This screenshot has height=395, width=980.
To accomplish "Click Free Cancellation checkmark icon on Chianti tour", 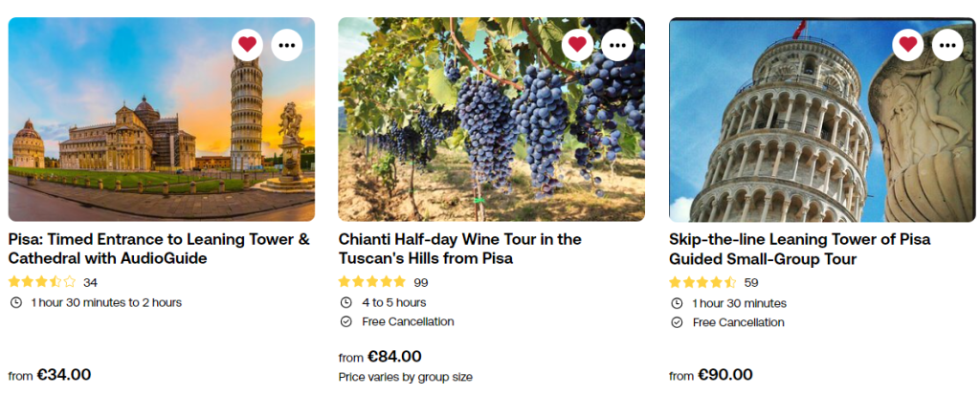I will [345, 321].
